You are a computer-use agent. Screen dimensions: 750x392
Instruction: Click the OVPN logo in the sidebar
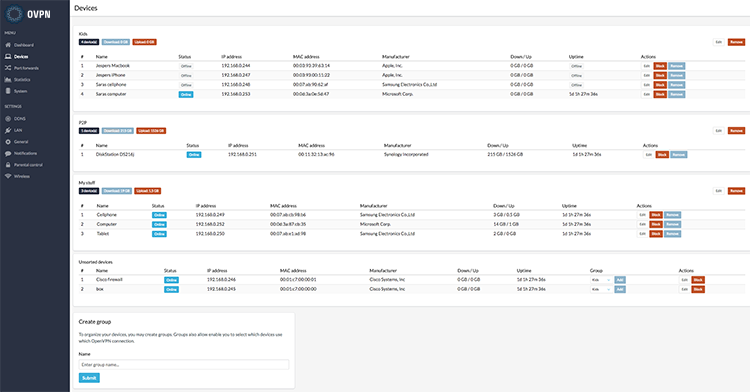click(x=27, y=14)
